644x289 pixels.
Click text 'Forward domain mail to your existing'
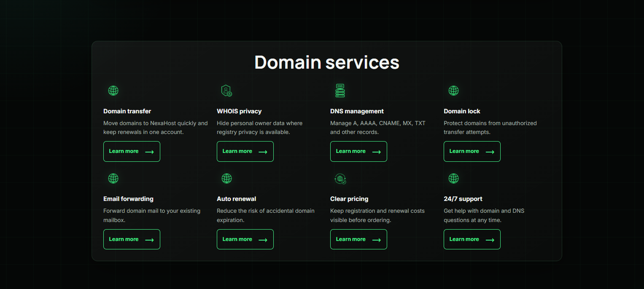[152, 211]
